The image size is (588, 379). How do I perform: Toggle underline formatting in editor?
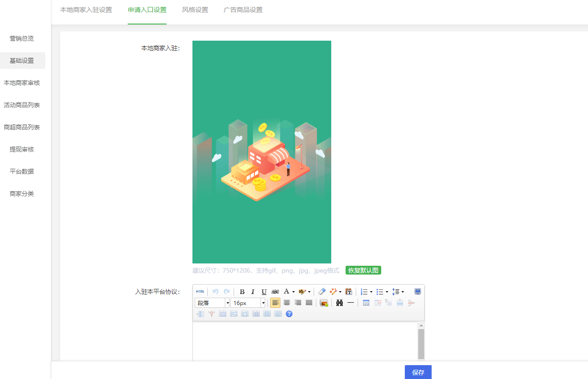pyautogui.click(x=264, y=292)
